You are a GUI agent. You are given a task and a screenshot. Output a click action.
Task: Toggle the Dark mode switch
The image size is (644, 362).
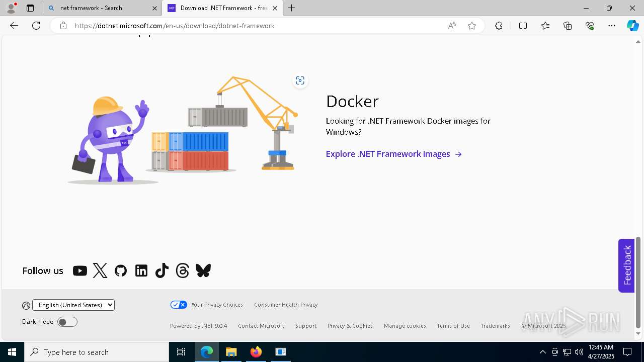coord(67,322)
